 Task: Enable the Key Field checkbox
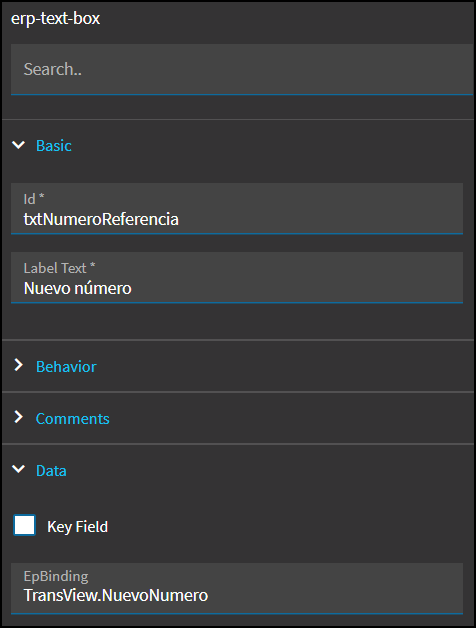pos(24,525)
